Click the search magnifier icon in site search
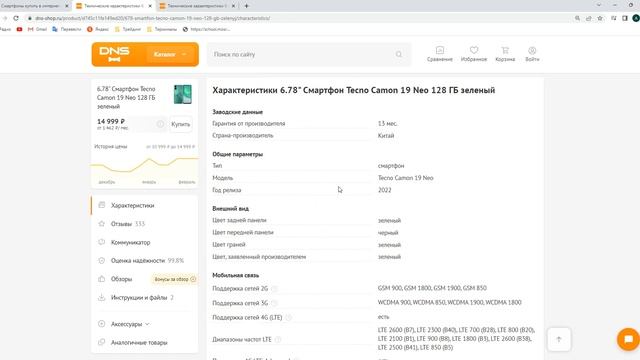 point(399,54)
